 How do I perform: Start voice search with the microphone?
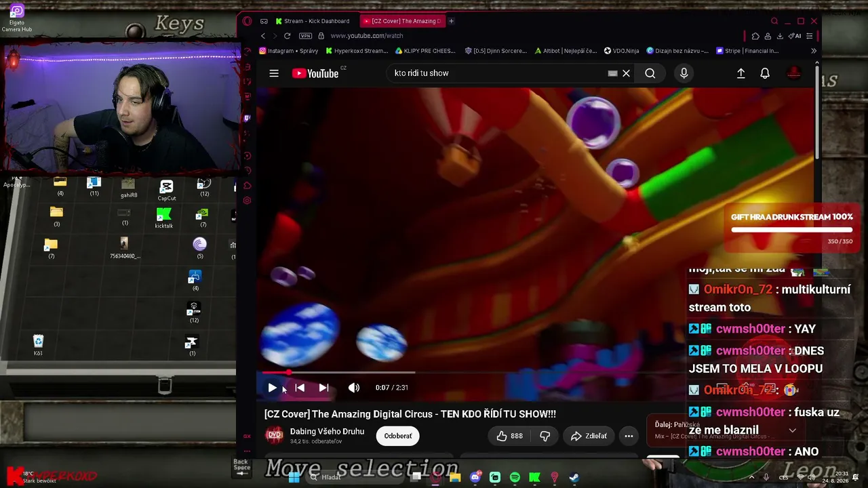click(x=684, y=73)
